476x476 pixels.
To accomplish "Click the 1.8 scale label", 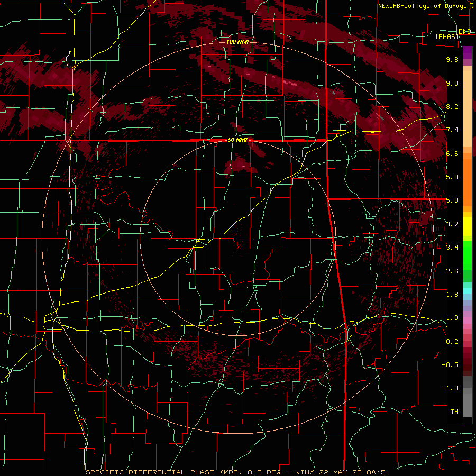I will tap(452, 295).
